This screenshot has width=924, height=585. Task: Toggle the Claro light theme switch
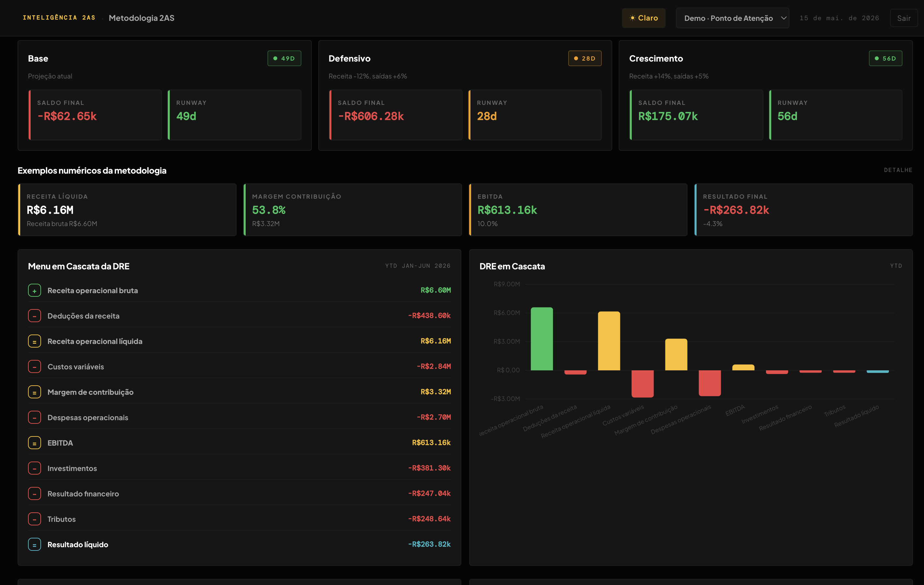[x=643, y=18]
